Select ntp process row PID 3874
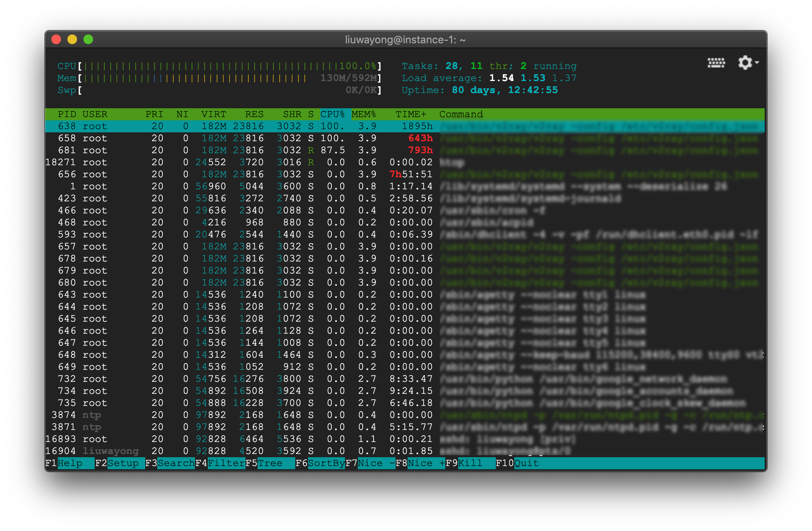The image size is (812, 531). (x=405, y=415)
